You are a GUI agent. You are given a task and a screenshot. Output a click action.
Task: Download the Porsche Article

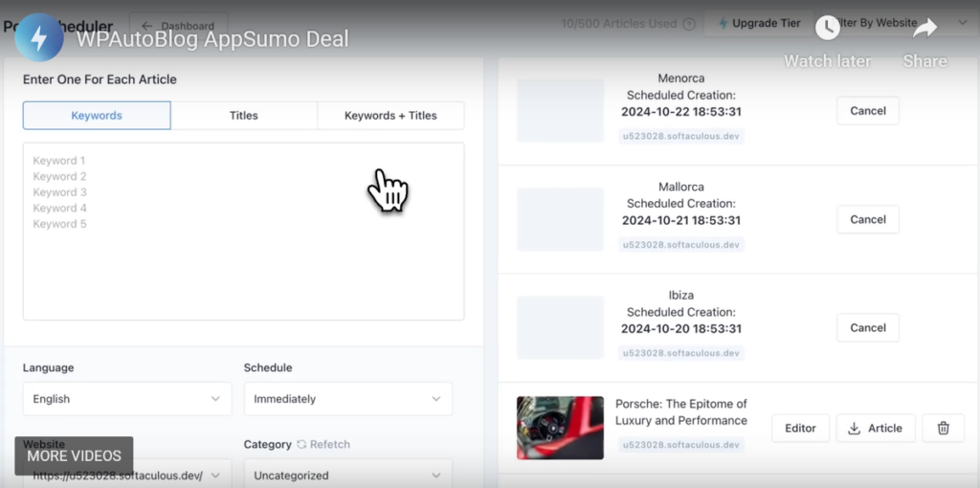click(876, 428)
